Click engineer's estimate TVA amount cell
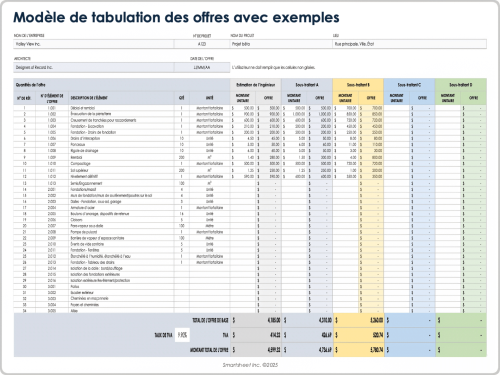Viewport: 500px width, 375px height. (256, 335)
